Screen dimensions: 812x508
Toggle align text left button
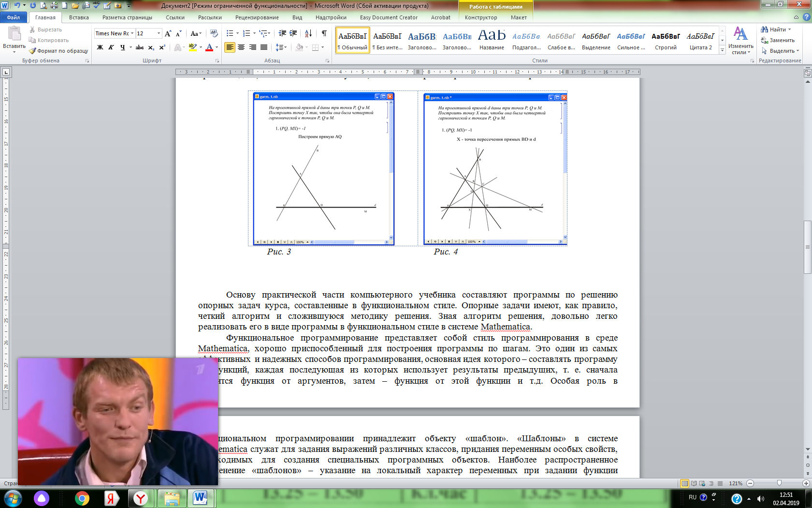click(x=230, y=47)
